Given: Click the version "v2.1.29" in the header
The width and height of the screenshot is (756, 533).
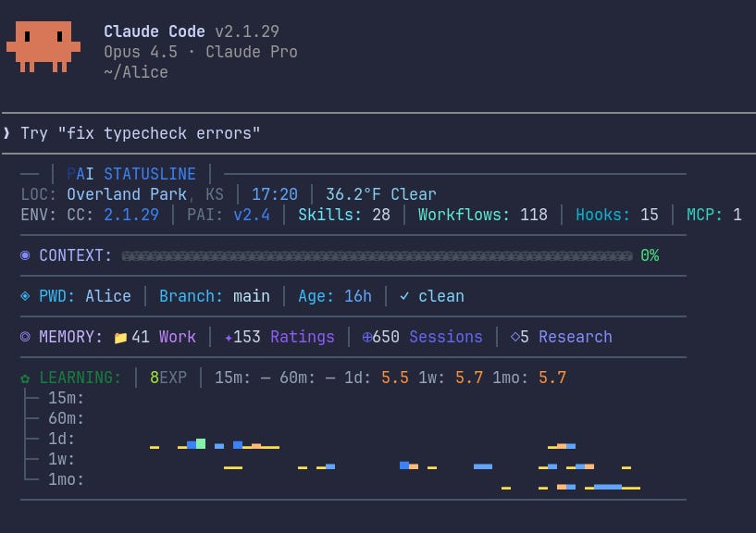Looking at the screenshot, I should [x=247, y=31].
